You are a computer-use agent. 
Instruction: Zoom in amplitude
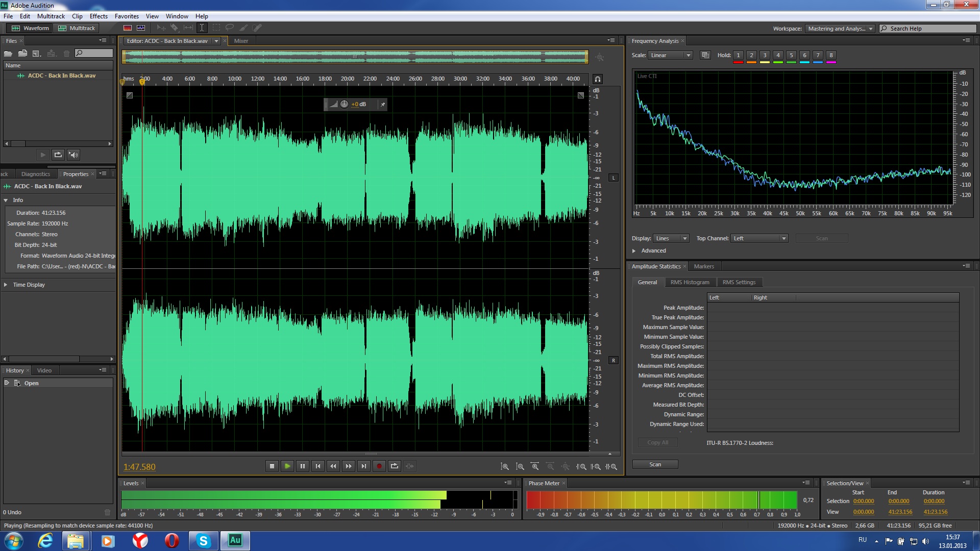click(505, 466)
